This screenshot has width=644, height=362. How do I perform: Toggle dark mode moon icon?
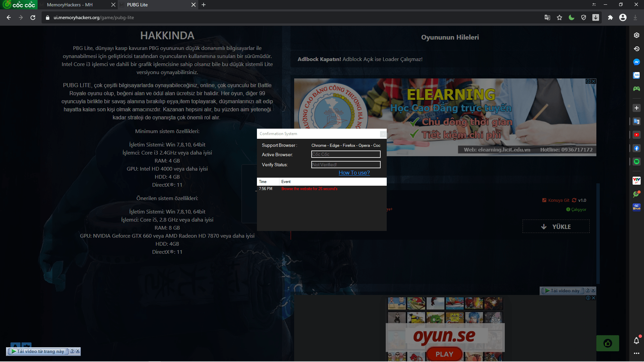pos(572,18)
